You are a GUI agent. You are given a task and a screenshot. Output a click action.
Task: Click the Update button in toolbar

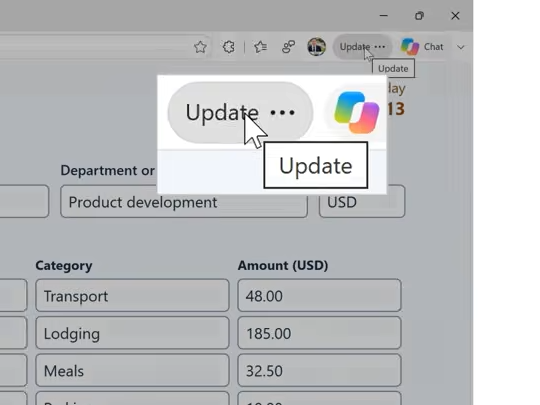[362, 46]
